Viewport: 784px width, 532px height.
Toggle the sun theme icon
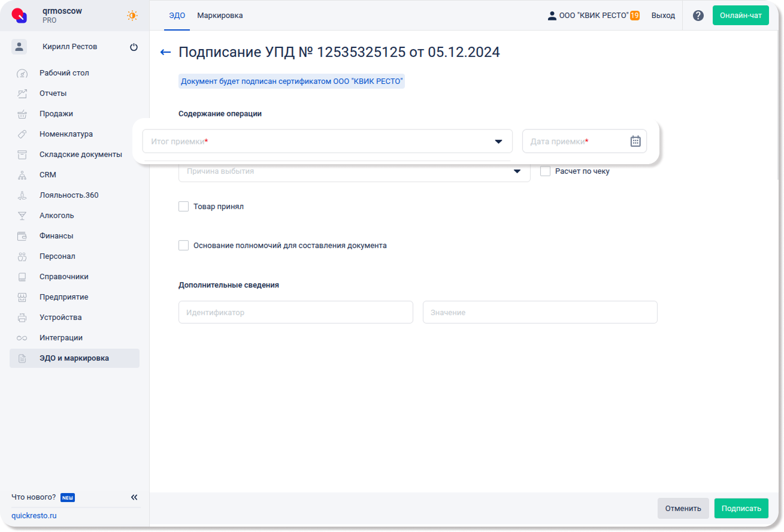coord(132,16)
